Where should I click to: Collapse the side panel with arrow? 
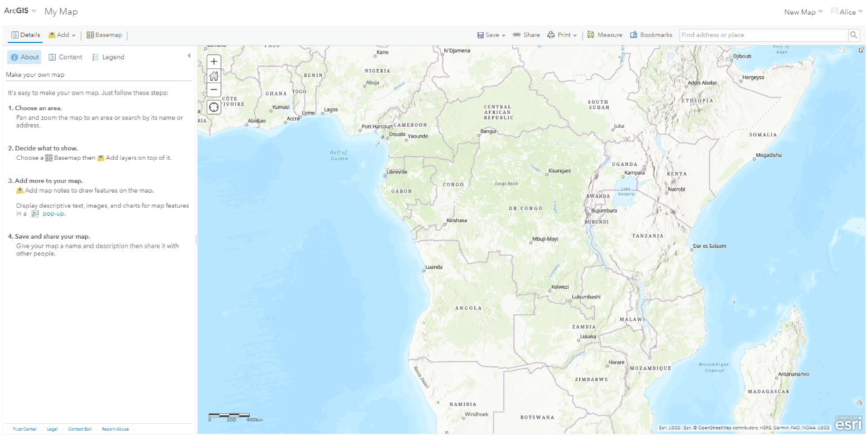pos(189,56)
